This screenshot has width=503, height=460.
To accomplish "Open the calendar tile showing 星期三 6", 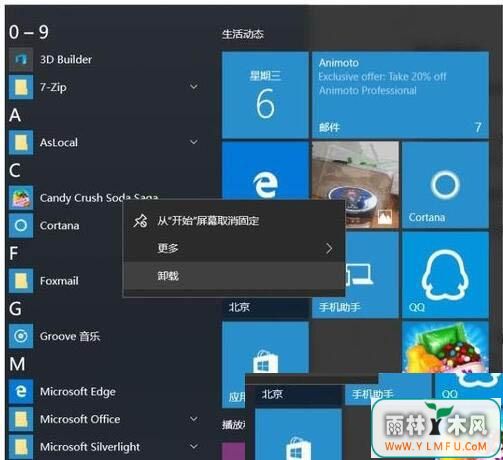I will pos(265,95).
